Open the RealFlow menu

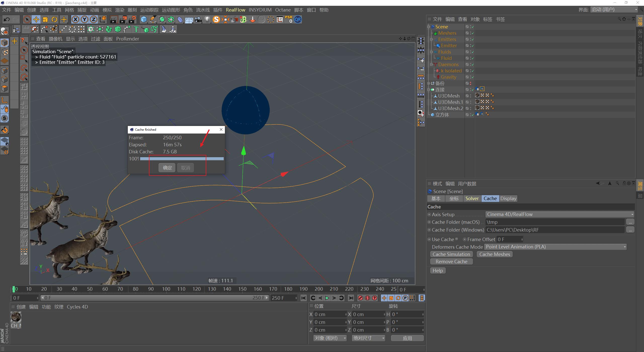click(x=235, y=10)
